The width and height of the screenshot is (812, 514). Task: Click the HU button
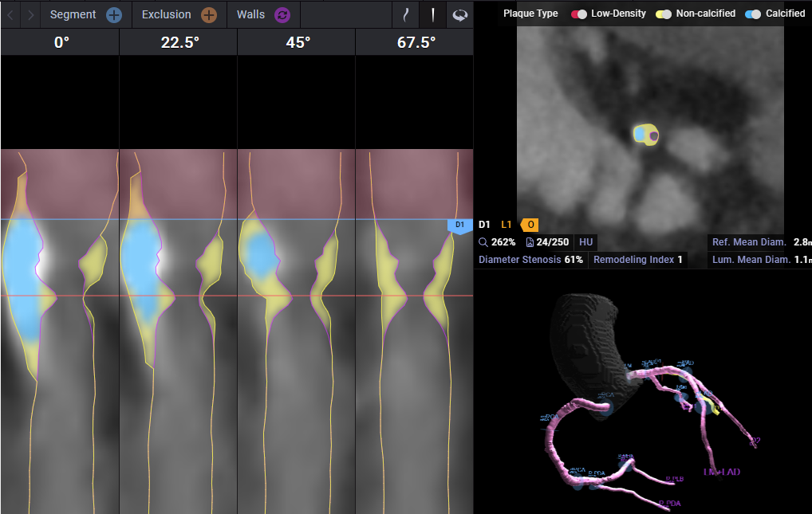[585, 242]
